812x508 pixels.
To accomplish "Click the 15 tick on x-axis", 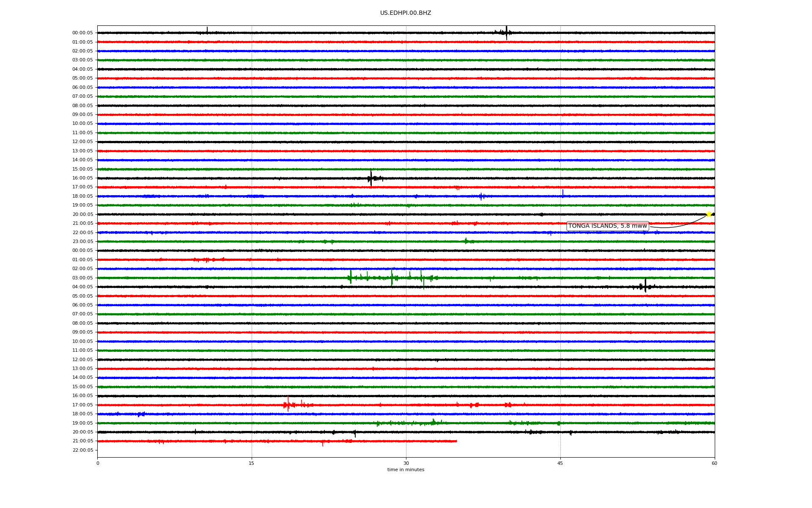I will pos(252,463).
